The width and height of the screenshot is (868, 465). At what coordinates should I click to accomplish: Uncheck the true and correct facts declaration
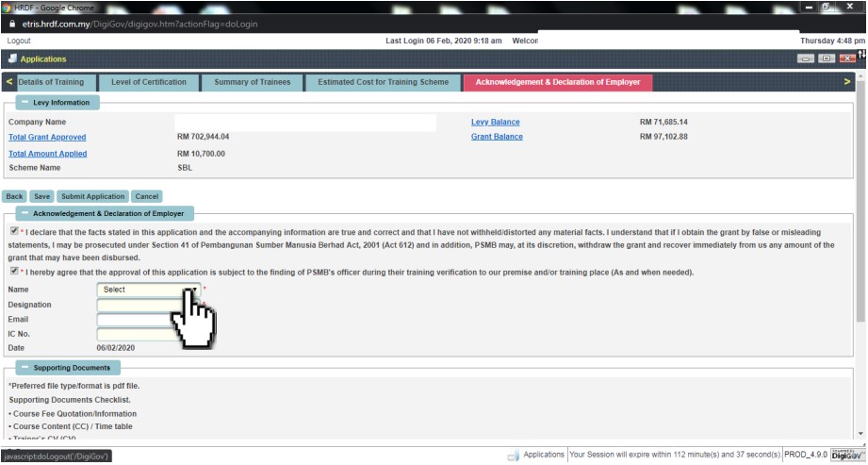pyautogui.click(x=13, y=231)
